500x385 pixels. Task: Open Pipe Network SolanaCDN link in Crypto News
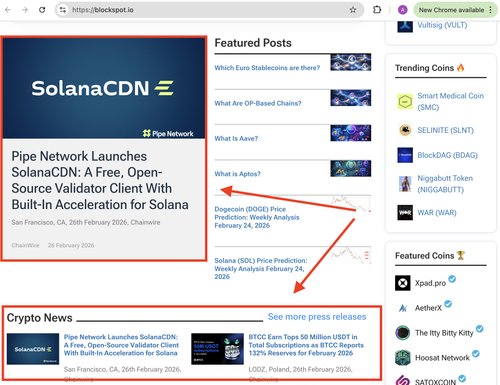pyautogui.click(x=121, y=345)
